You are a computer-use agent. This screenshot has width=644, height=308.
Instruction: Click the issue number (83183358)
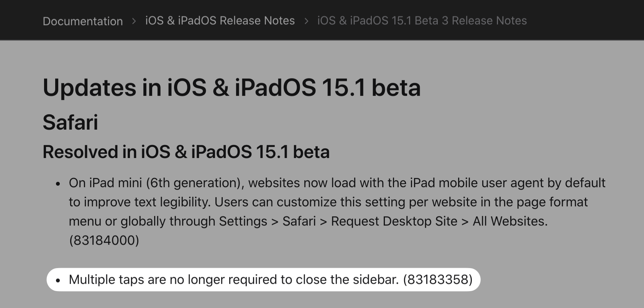[x=438, y=279]
